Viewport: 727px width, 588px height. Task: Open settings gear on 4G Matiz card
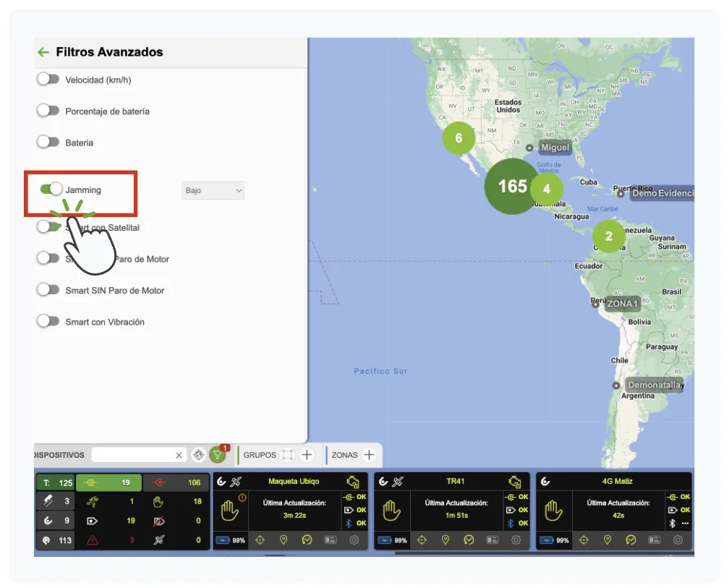(x=678, y=540)
